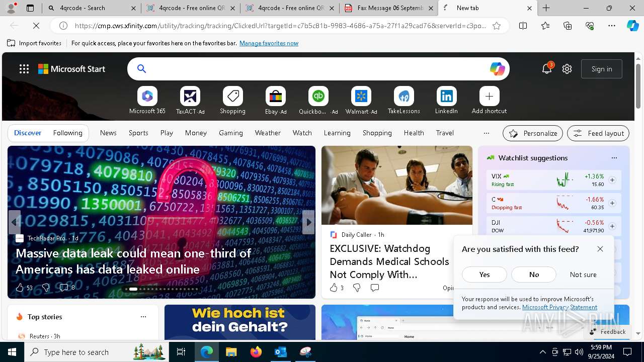Open the Ebay shortcut
The height and width of the screenshot is (362, 644).
(276, 101)
